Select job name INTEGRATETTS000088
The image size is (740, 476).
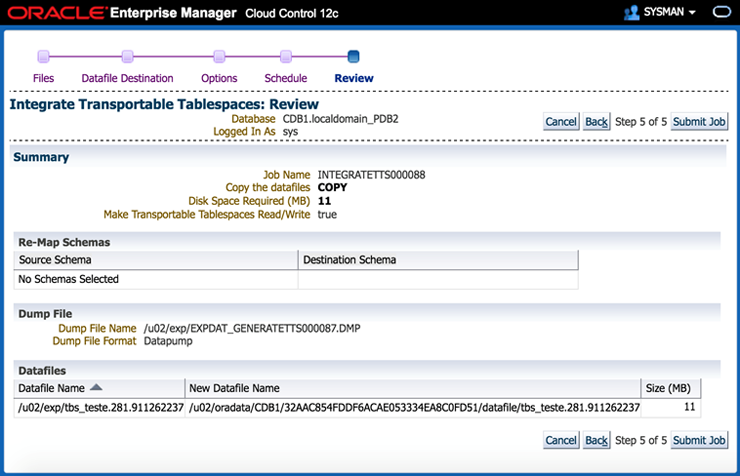point(371,175)
